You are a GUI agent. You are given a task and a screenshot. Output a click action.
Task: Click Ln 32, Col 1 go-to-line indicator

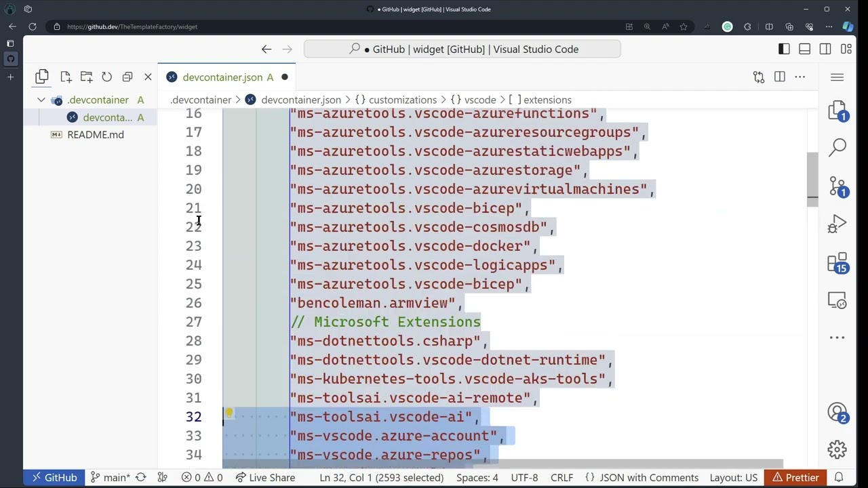coord(382,477)
